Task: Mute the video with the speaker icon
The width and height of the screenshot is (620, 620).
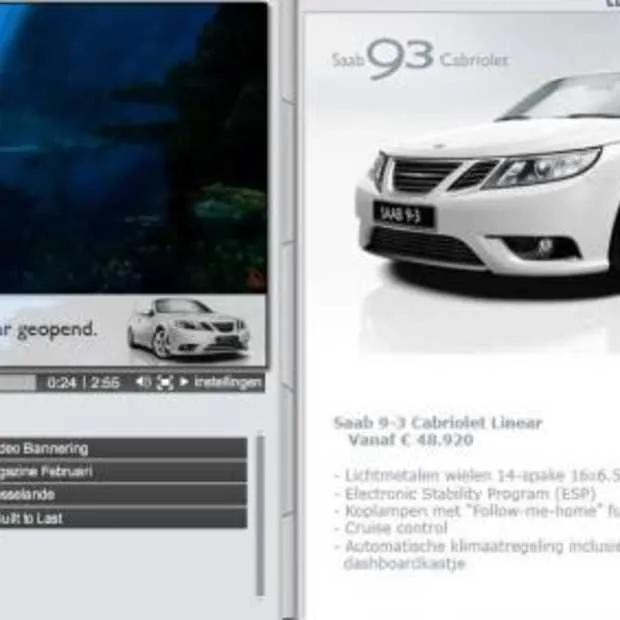Action: point(143,382)
